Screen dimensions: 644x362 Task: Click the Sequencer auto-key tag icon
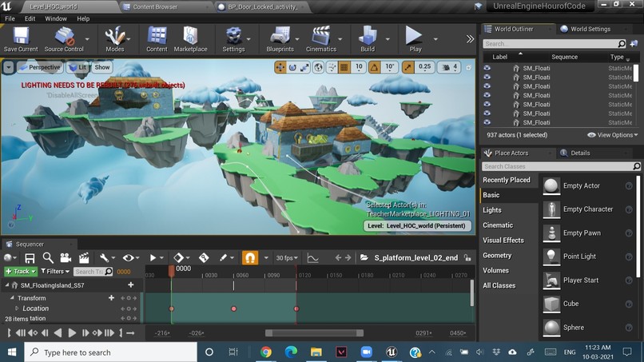point(204,258)
